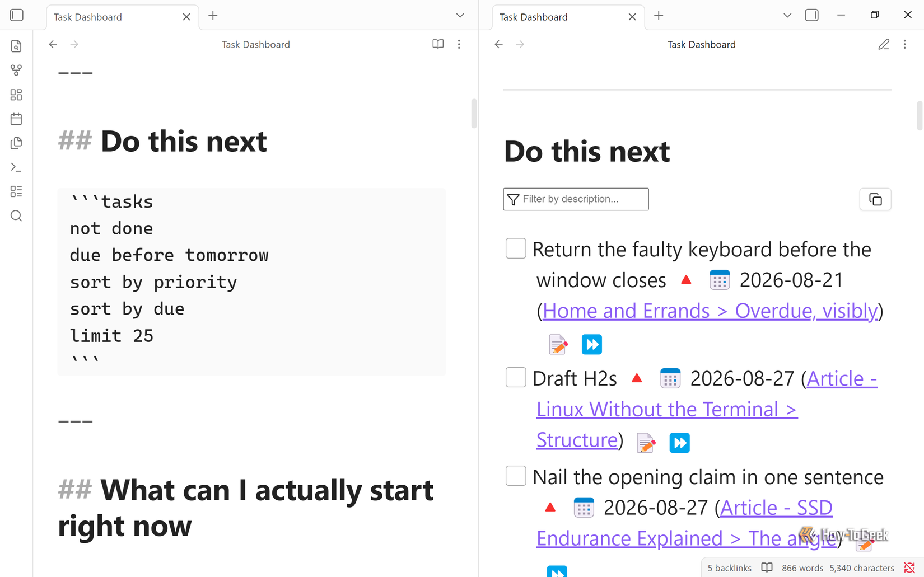Click the calendar icon beside 2026-08-21

tap(720, 280)
